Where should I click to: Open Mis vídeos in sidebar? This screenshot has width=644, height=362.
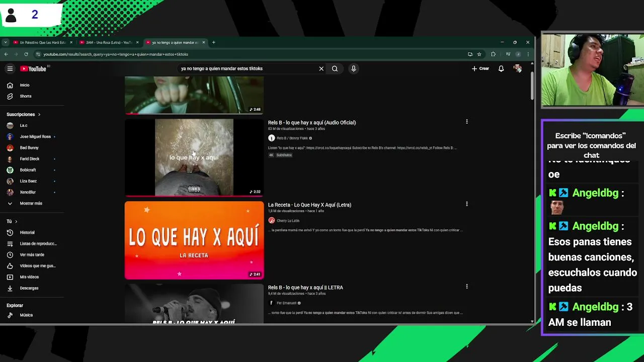pos(29,277)
